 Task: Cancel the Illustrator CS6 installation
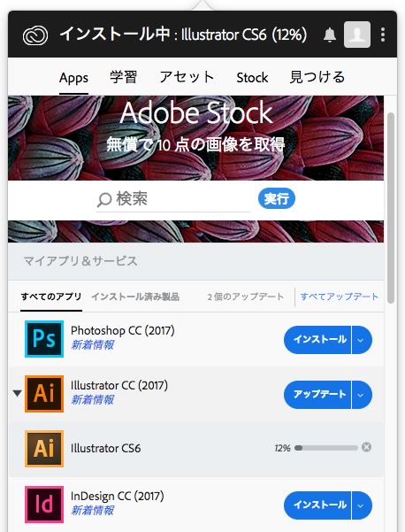click(x=366, y=447)
